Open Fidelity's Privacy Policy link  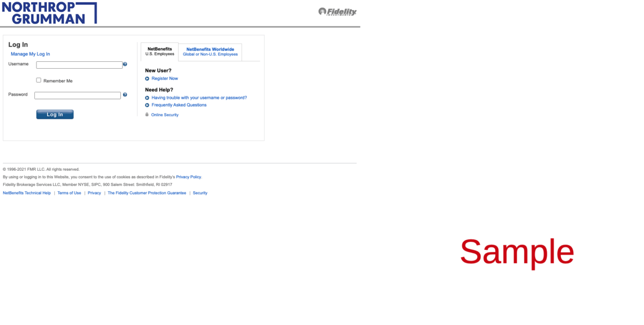click(x=188, y=177)
